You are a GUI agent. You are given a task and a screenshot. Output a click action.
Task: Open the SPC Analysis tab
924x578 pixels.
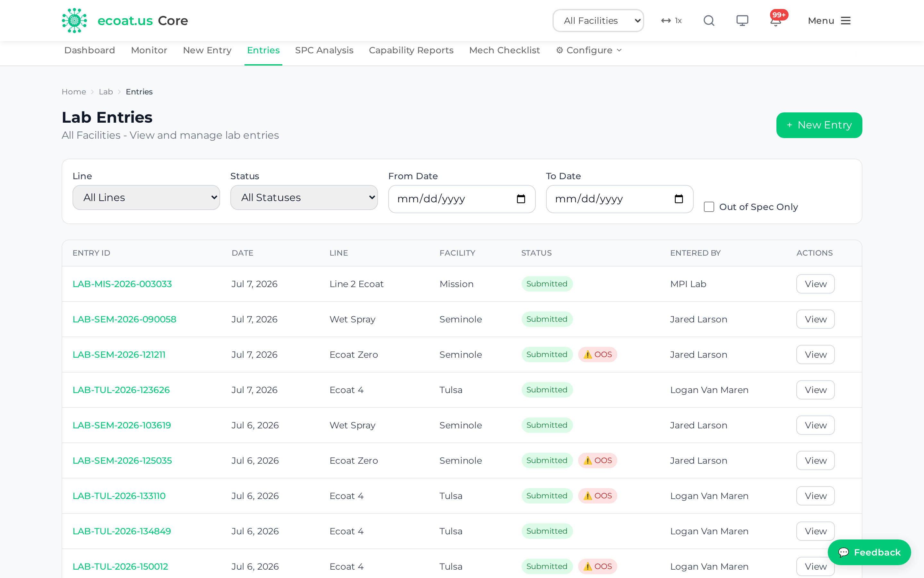(324, 50)
